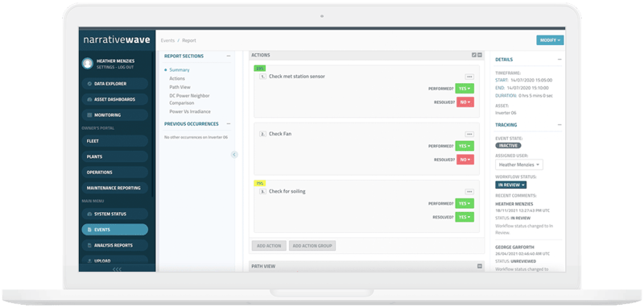Click Inverter 06 asset text
This screenshot has width=644, height=308.
pyautogui.click(x=506, y=113)
